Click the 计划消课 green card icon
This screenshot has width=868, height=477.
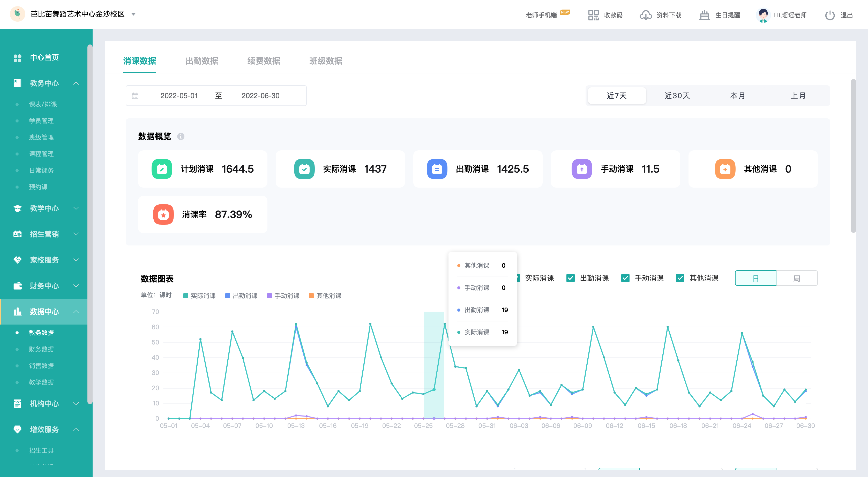click(x=162, y=169)
